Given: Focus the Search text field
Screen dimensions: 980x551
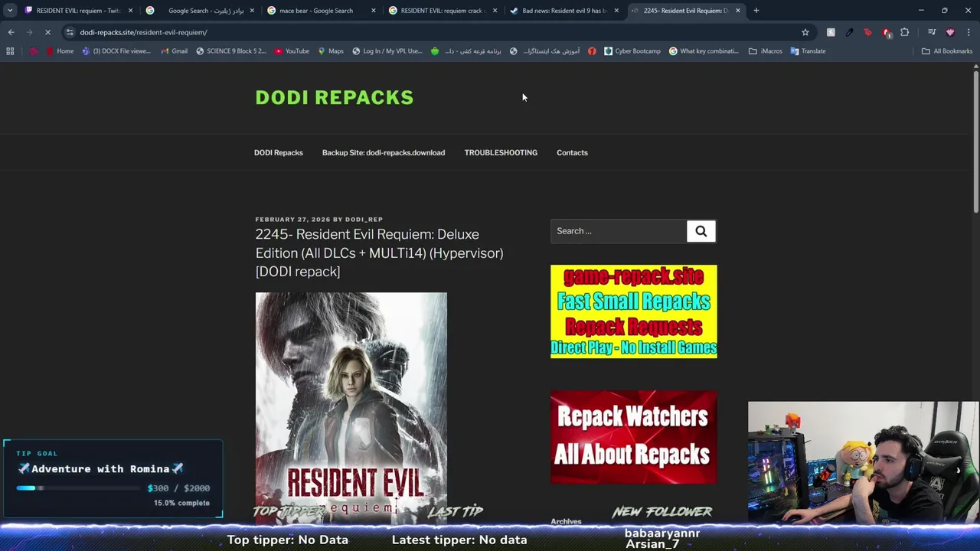Looking at the screenshot, I should coord(619,231).
